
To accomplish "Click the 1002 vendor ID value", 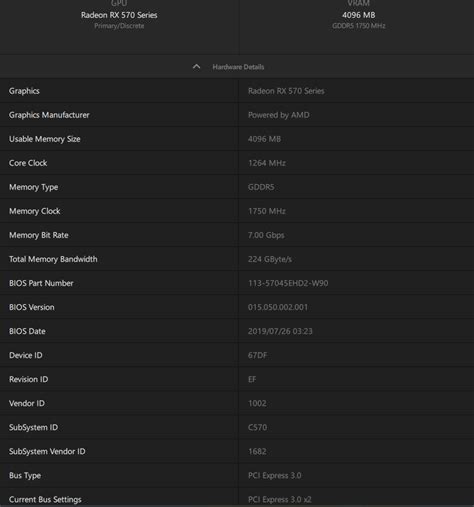I will tap(257, 403).
